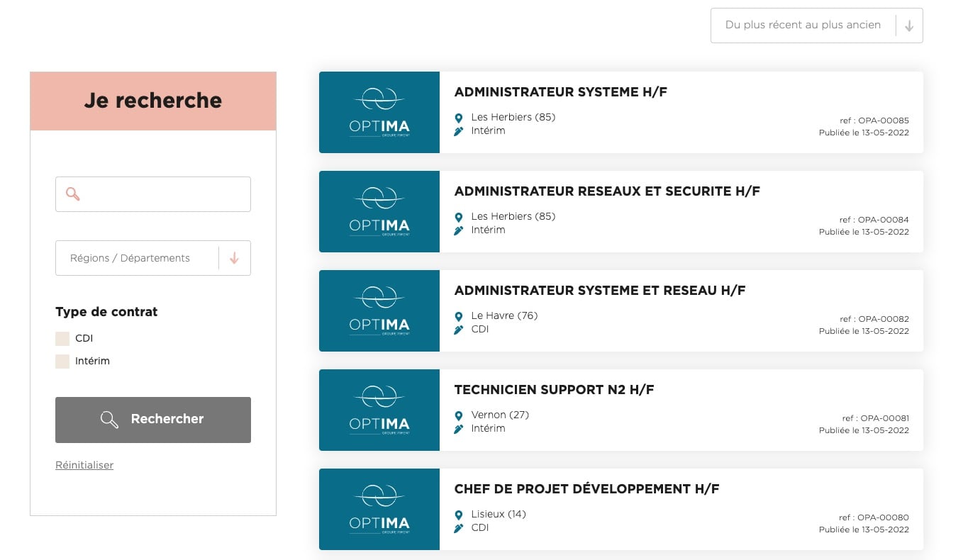Screen dimensions: 963x560
Task: Click pencil contract icon for Vernon job
Action: pos(459,429)
